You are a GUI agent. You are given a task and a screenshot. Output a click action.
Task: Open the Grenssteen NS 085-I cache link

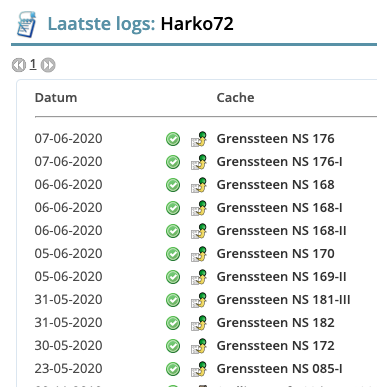[x=279, y=369]
